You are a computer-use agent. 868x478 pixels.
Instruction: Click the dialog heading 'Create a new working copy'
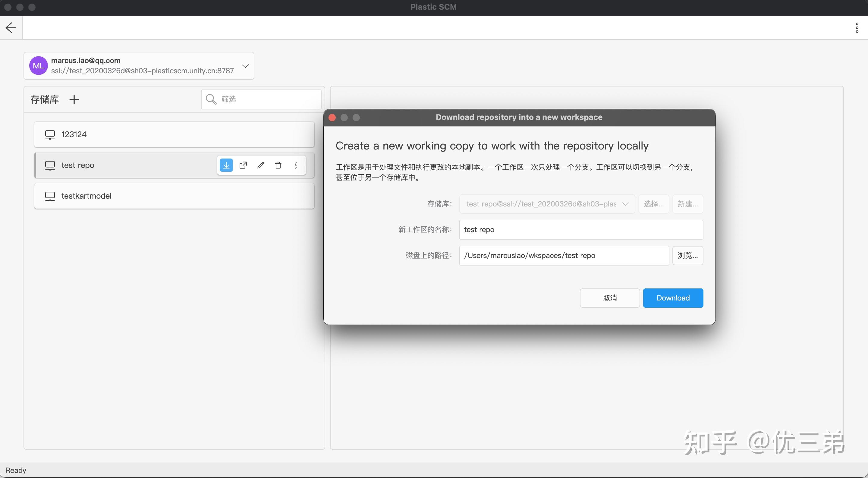[492, 146]
